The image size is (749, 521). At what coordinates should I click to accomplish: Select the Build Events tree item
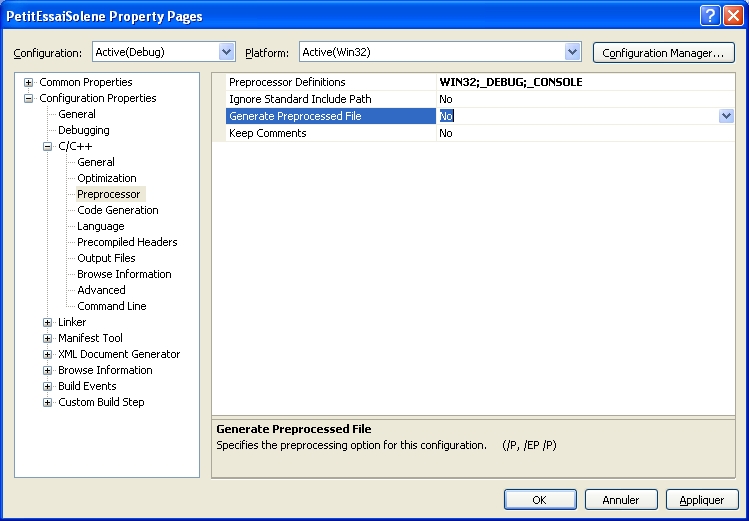coord(87,386)
